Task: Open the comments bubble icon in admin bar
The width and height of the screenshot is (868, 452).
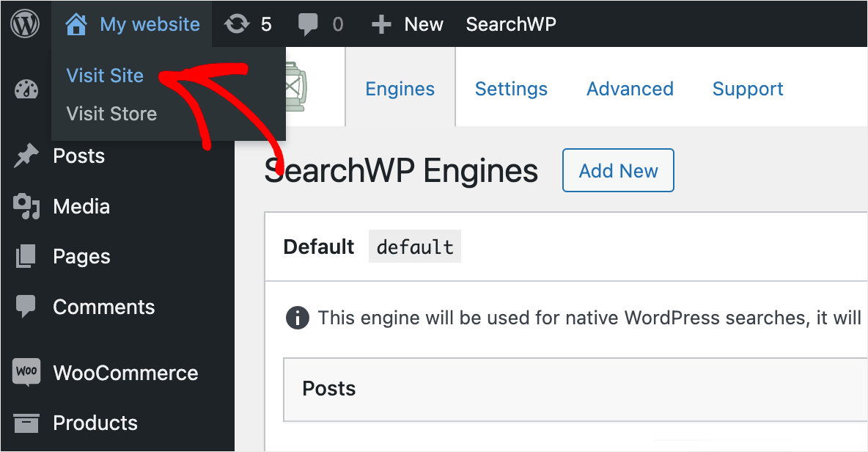Action: click(308, 24)
